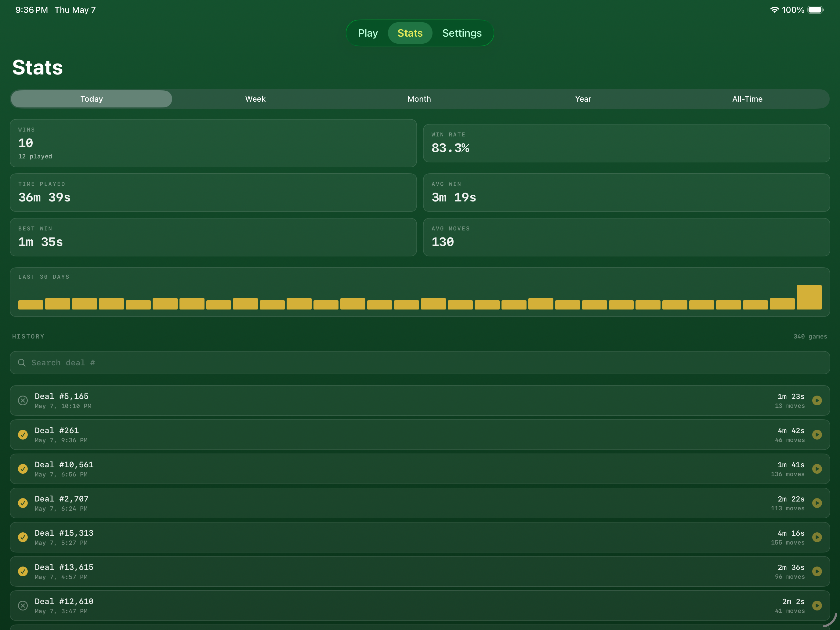Replay Deal #13,615 play icon
Image resolution: width=840 pixels, height=630 pixels.
pyautogui.click(x=817, y=571)
